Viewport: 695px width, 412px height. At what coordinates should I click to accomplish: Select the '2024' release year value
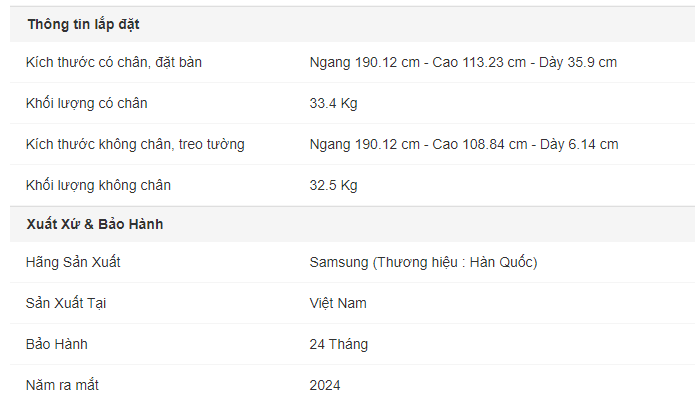325,385
